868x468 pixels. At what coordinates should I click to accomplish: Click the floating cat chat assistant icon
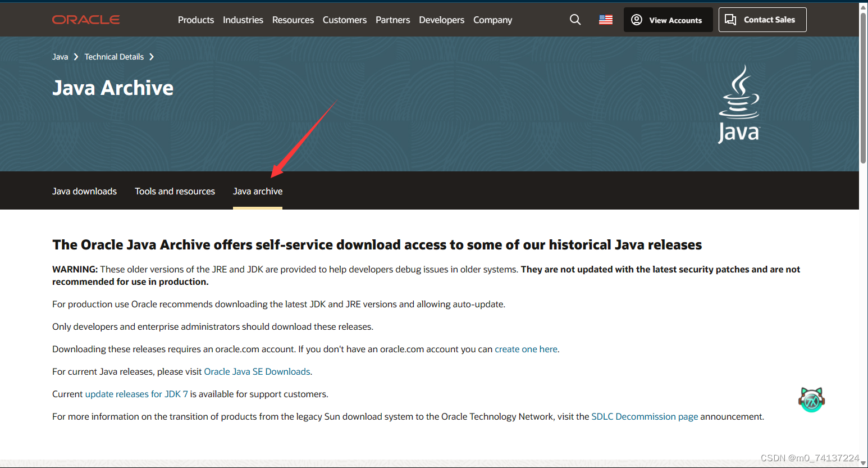(x=811, y=399)
